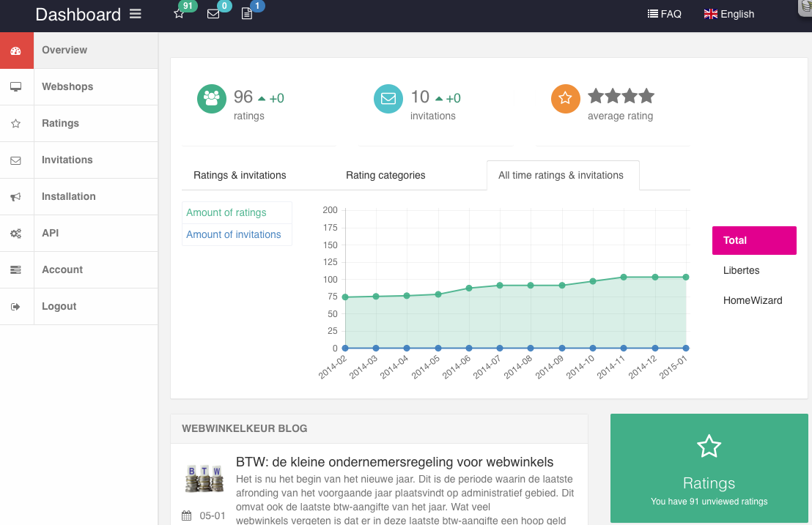812x525 pixels.
Task: Click the green ratings people icon
Action: pyautogui.click(x=212, y=99)
